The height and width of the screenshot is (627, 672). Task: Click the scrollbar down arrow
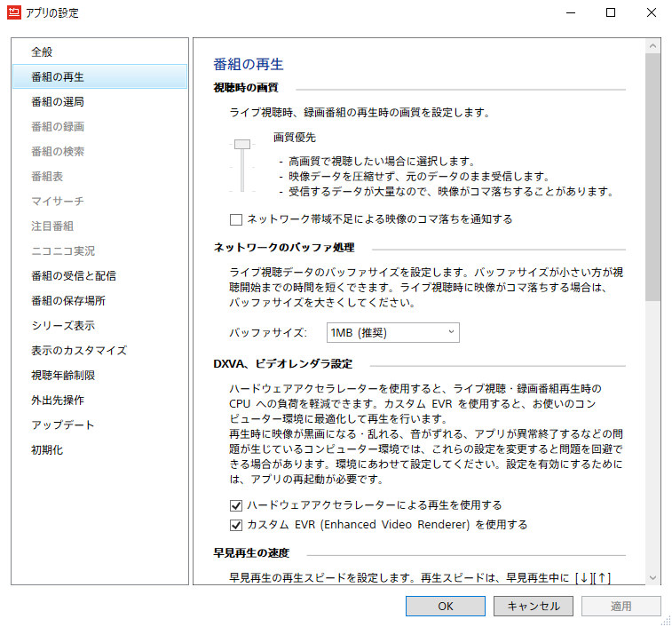(652, 577)
